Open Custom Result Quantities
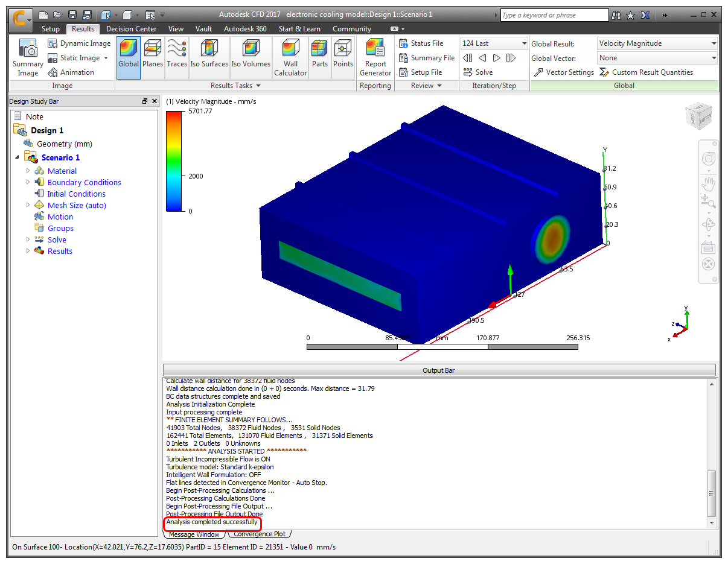Image resolution: width=728 pixels, height=564 pixels. [x=646, y=72]
